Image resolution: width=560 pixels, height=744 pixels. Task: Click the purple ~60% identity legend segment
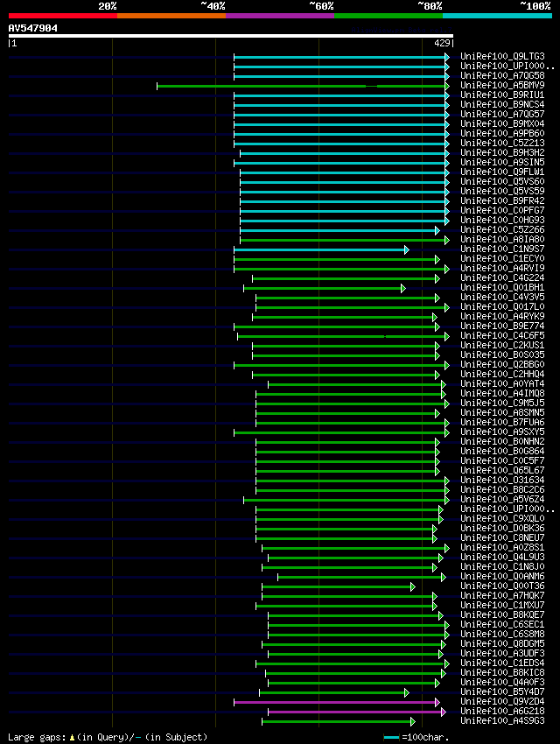click(280, 16)
